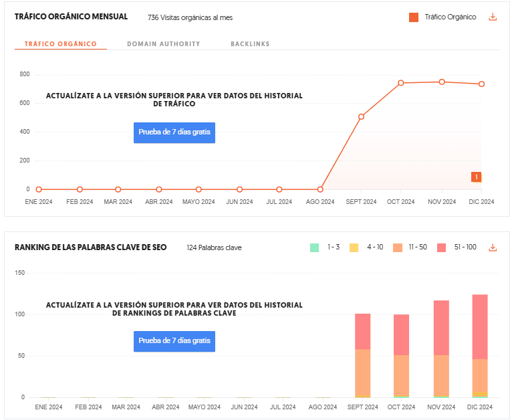The height and width of the screenshot is (420, 510).
Task: Select the ENE 2024 traffic data point
Action: tap(39, 189)
